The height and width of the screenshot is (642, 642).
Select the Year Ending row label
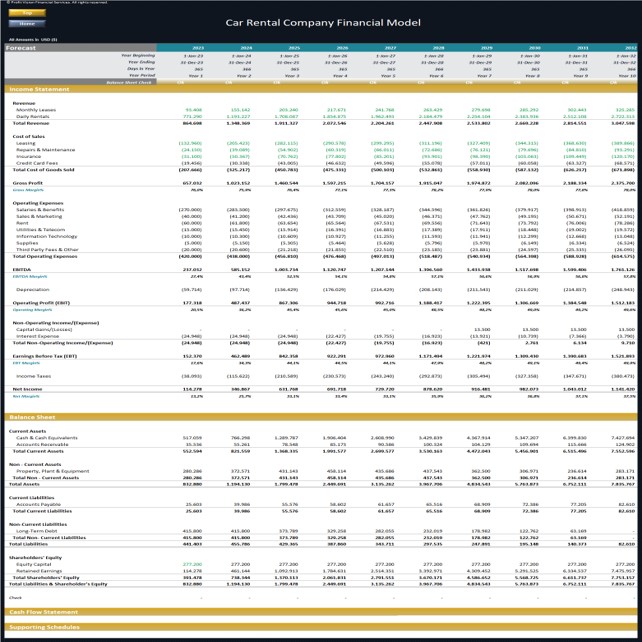pyautogui.click(x=141, y=62)
